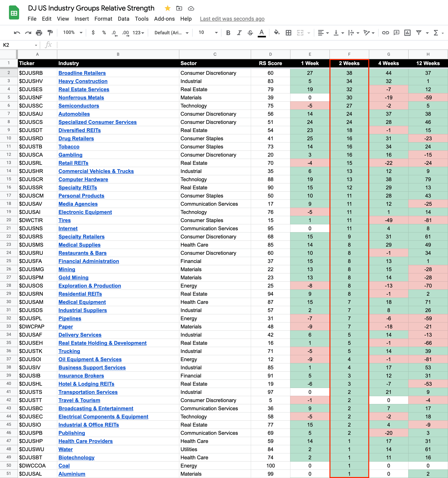
Task: Star this spreadsheet document
Action: (x=167, y=8)
